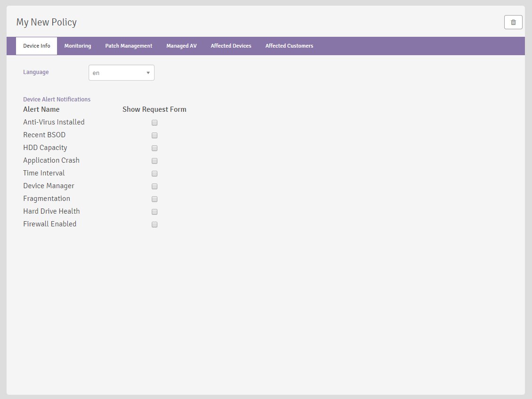Screen dimensions: 532x399
Task: Tick the Anti-Virus Installed request form checkbox
Action: tap(155, 123)
